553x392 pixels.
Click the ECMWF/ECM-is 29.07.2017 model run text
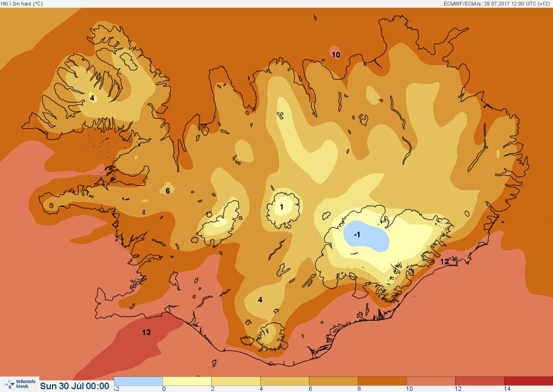click(498, 3)
